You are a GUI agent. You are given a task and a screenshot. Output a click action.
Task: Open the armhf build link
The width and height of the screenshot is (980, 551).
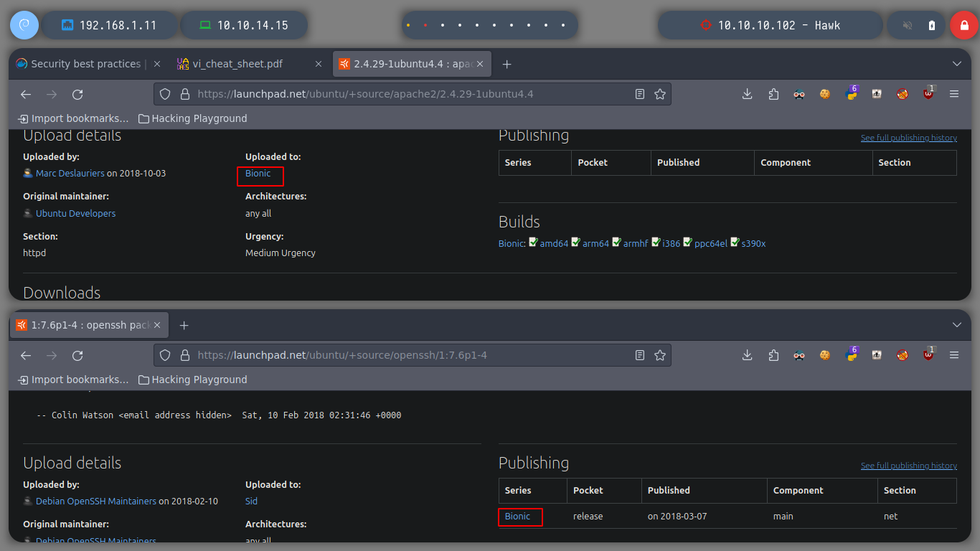[636, 243]
